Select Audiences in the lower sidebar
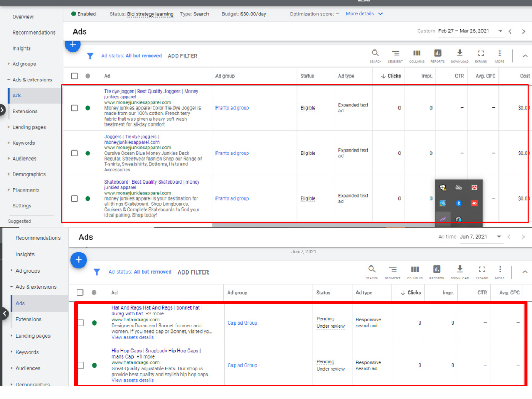Screen dimensions: 532x399 click(28, 368)
